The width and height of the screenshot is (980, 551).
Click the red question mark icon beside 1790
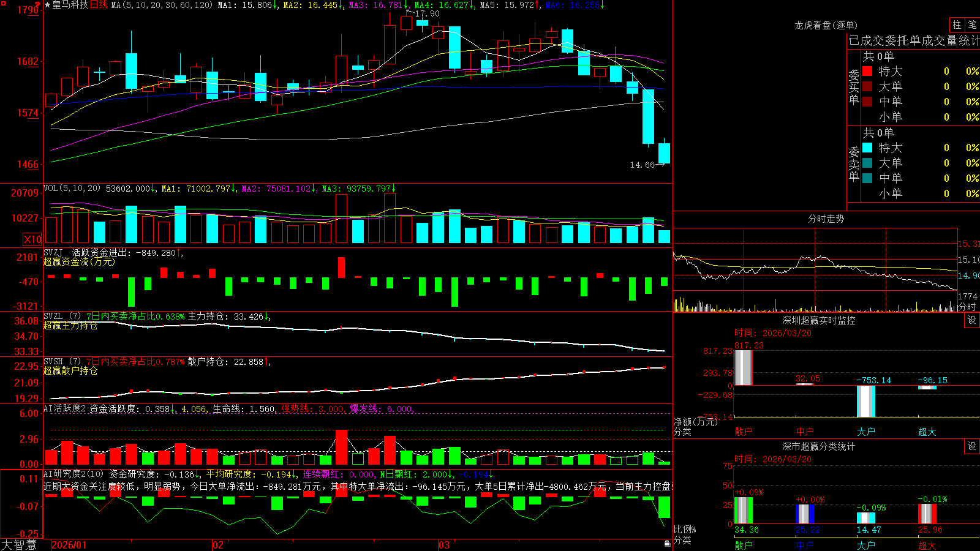click(x=38, y=5)
